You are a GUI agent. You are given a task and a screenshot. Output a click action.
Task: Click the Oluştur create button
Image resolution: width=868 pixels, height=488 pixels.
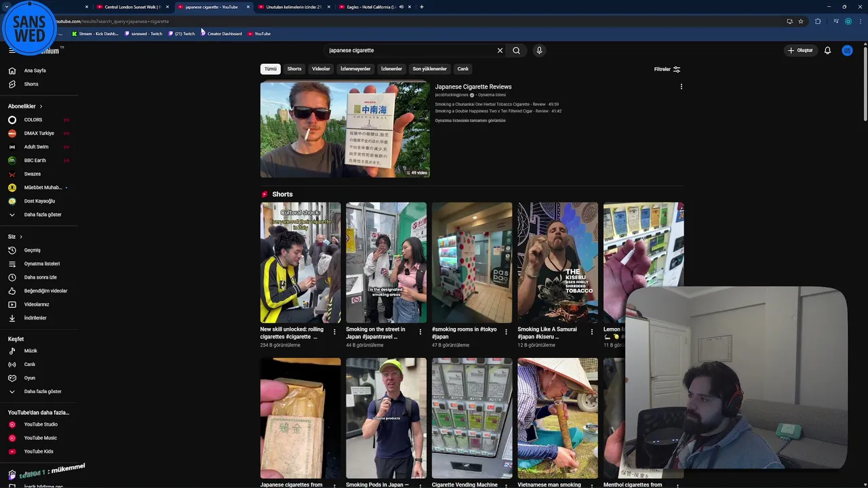800,50
